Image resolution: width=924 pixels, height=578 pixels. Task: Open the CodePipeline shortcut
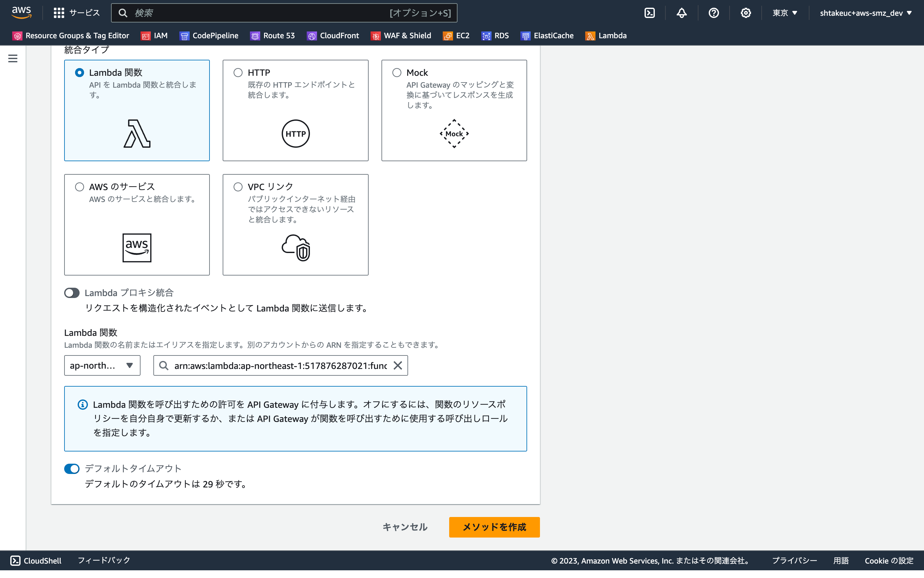click(209, 36)
